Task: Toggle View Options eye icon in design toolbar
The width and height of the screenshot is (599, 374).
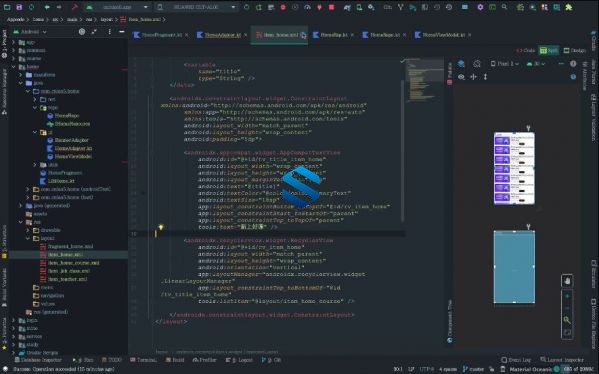Action: pos(461,77)
